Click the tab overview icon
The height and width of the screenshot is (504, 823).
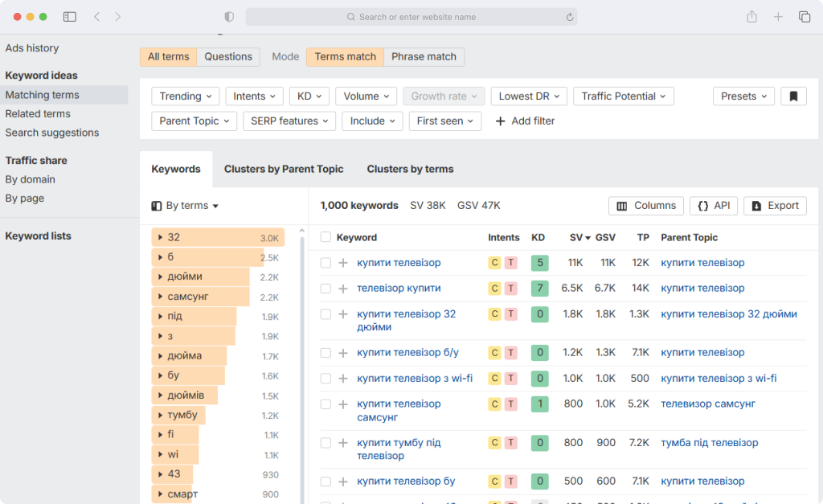[x=805, y=17]
